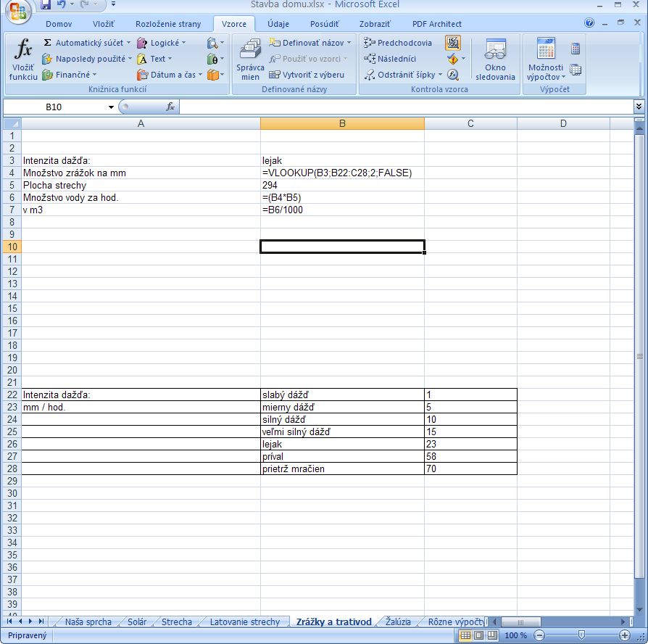Click the Save icon in Quick Access toolbar
Screen dimensions: 648x644
(x=46, y=5)
